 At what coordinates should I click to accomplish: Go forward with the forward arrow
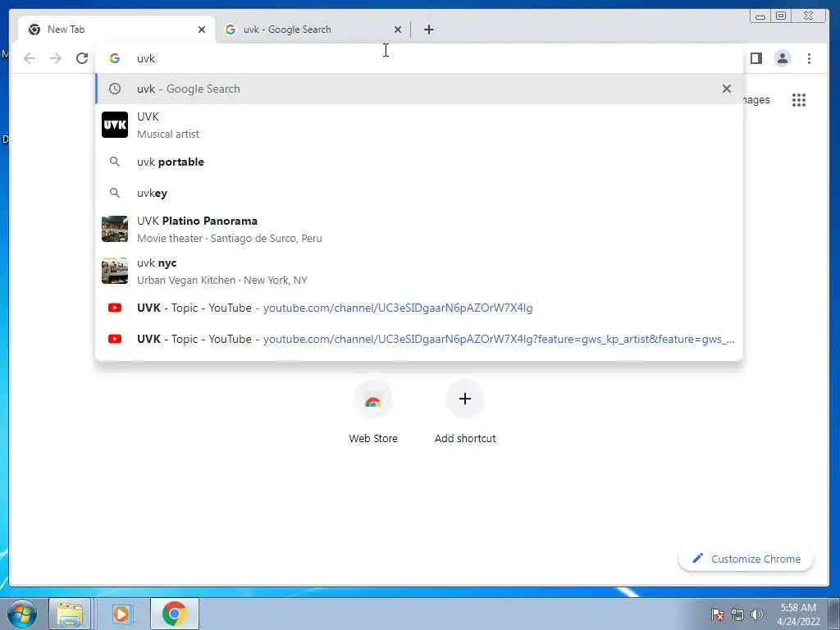(56, 58)
